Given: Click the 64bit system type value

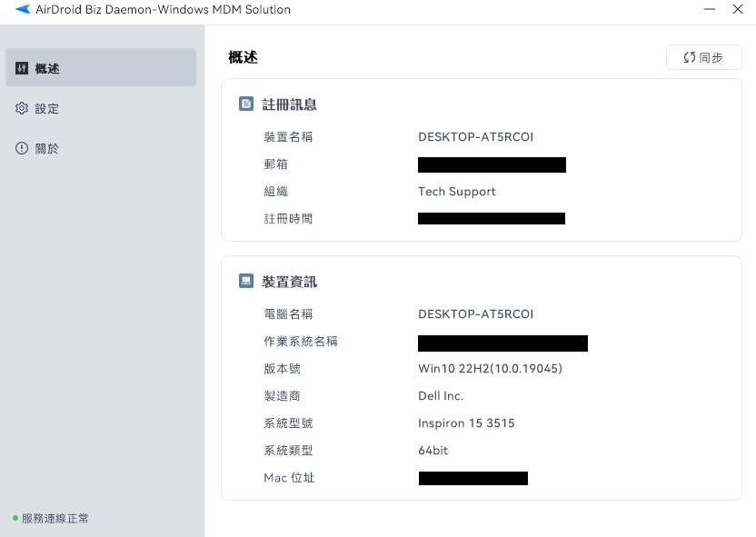Looking at the screenshot, I should click(433, 451).
